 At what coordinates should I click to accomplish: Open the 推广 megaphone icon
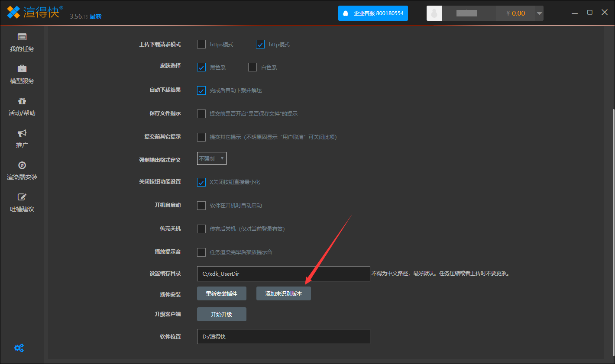[22, 133]
